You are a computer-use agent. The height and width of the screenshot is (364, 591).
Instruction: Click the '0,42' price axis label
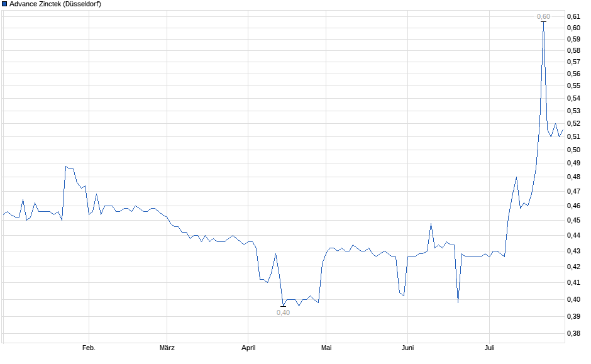573,267
